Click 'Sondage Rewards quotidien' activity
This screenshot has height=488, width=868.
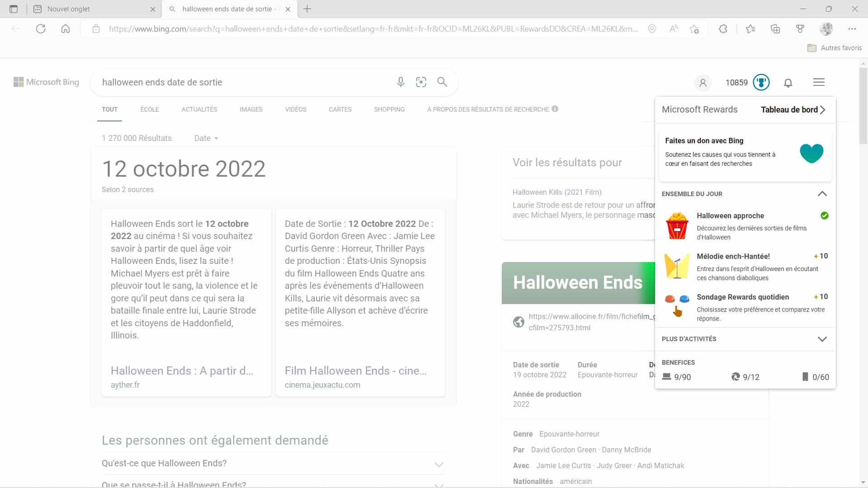[743, 296]
